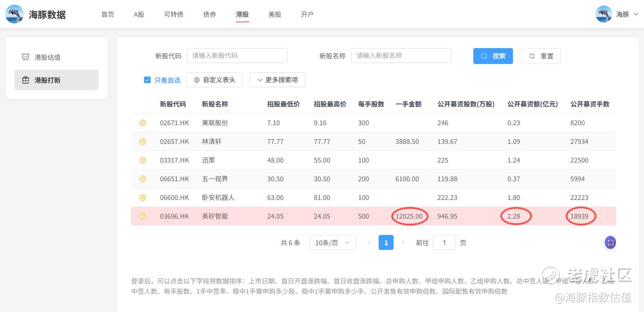644x312 pixels.
Task: Click the dolphin logo next to 海豚数据
Action: coord(14,14)
